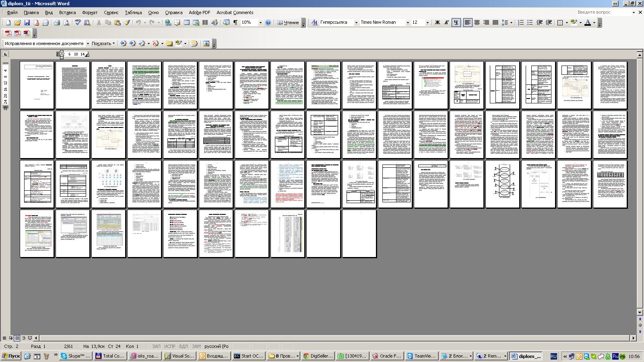Open the Таблица menu
This screenshot has height=362, width=644.
133,12
